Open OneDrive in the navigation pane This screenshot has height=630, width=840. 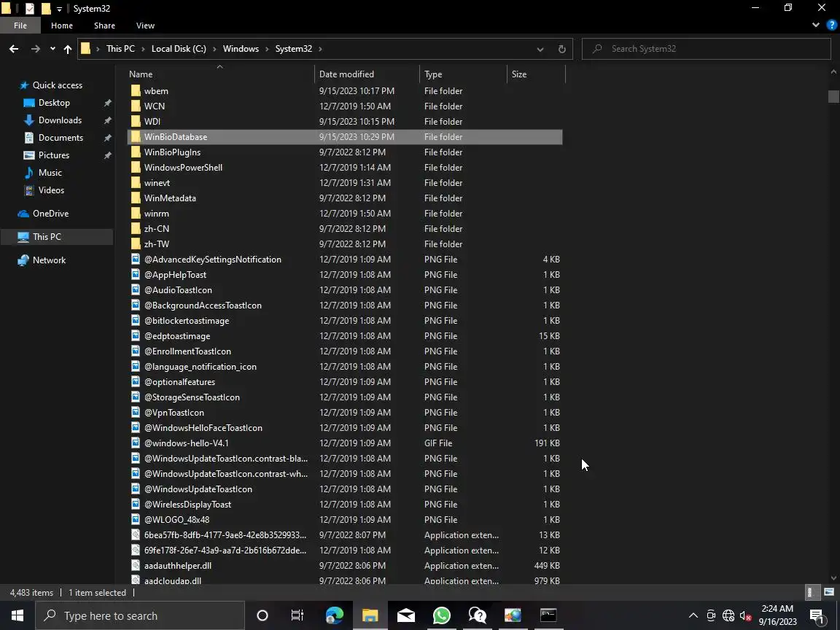[50, 214]
